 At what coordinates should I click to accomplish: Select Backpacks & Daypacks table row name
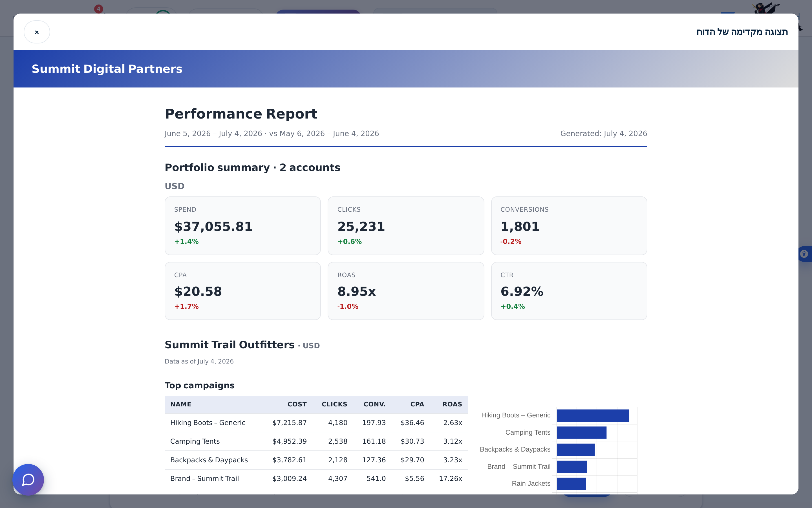(x=209, y=460)
